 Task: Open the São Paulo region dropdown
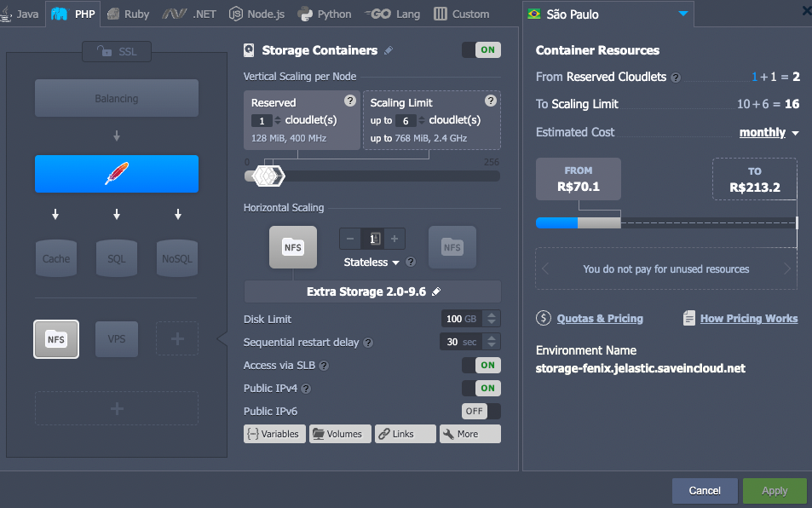coord(682,14)
